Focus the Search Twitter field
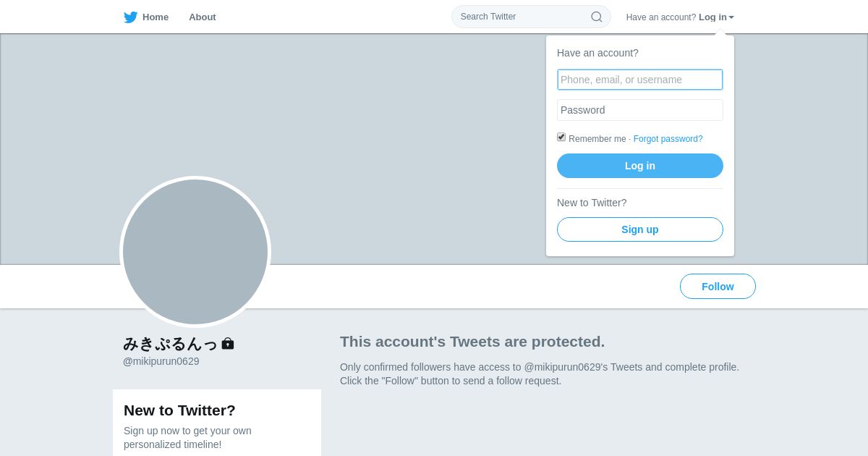868x456 pixels. coord(522,17)
